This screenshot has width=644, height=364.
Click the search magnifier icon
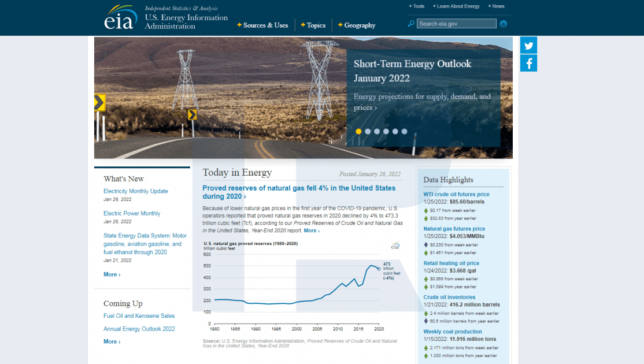(411, 24)
